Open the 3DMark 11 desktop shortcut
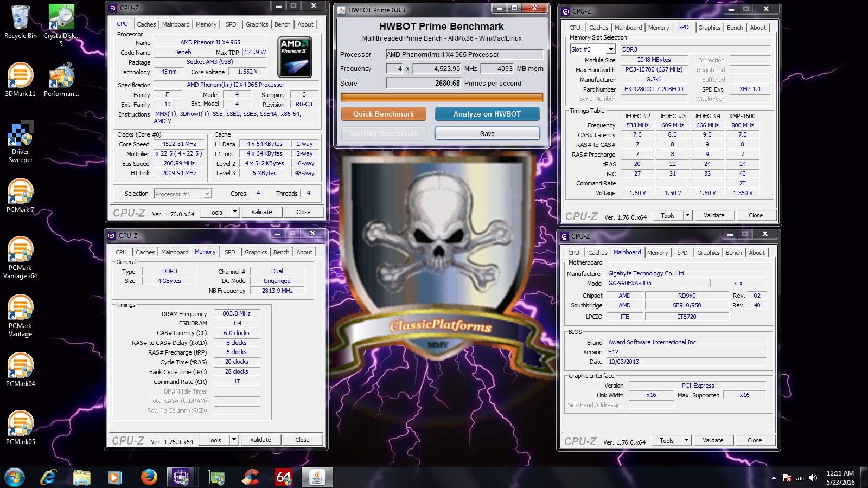Screen dimensions: 868x488 (20, 80)
